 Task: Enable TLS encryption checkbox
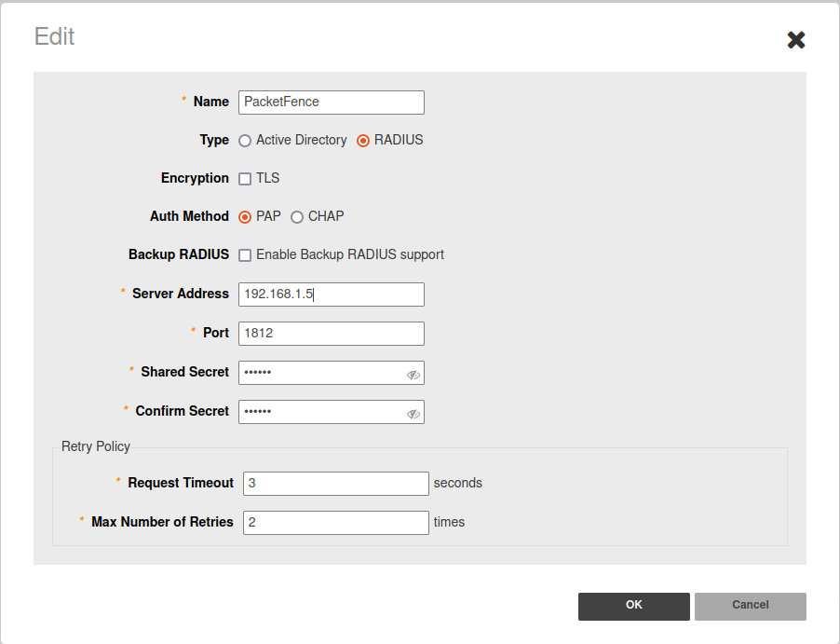point(245,179)
